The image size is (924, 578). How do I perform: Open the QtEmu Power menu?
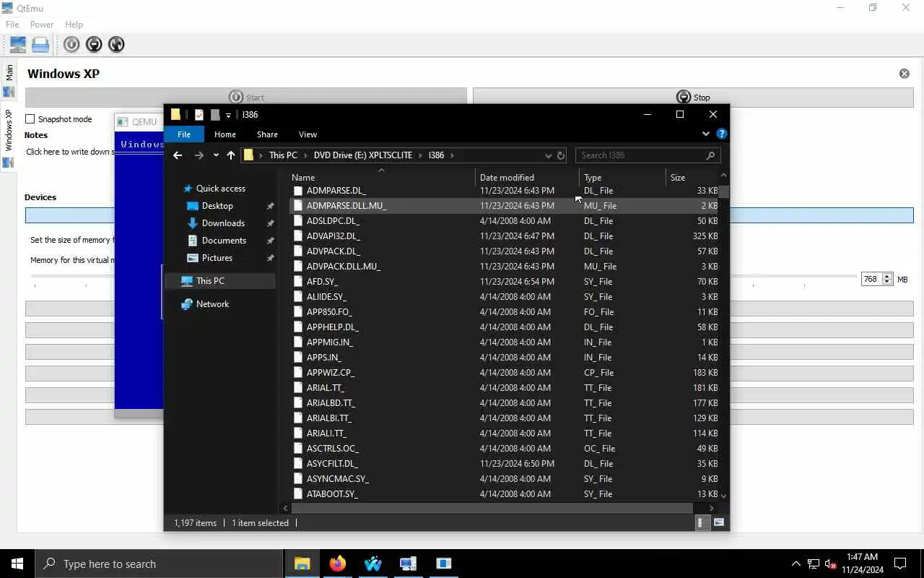tap(42, 25)
